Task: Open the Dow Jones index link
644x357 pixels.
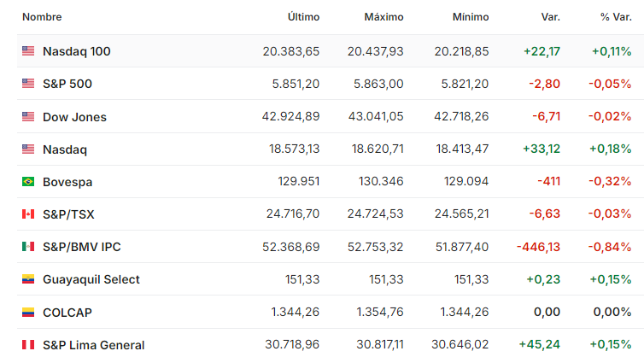Action: pyautogui.click(x=74, y=117)
